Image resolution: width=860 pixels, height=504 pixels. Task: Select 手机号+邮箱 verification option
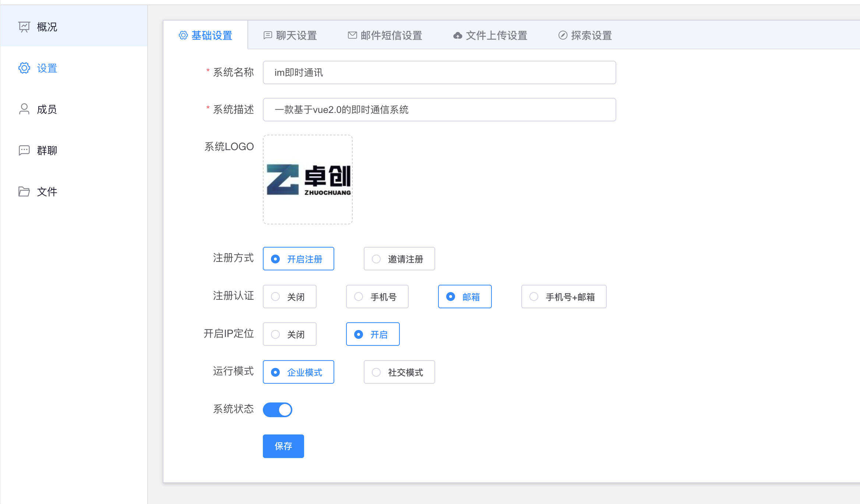click(564, 297)
